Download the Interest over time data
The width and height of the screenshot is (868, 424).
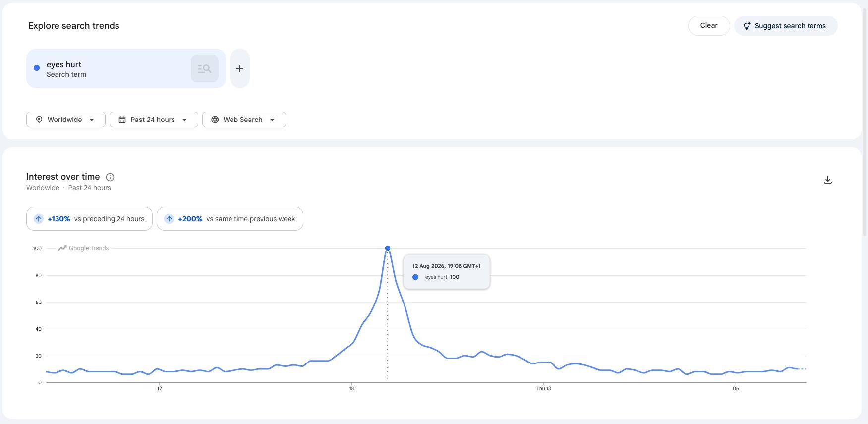pyautogui.click(x=827, y=180)
